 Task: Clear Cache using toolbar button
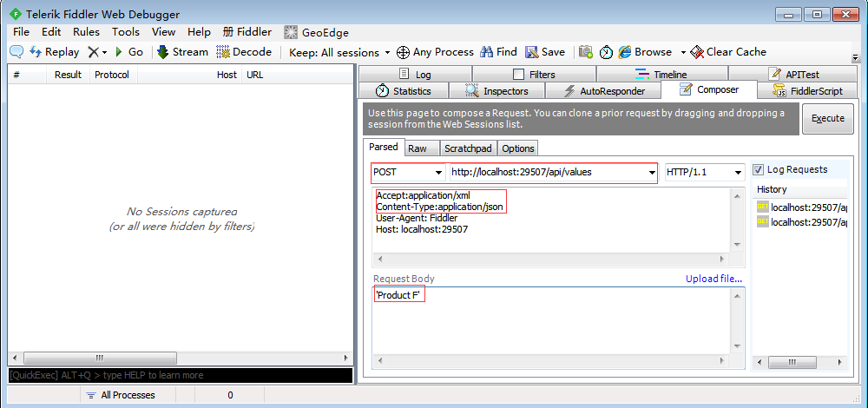coord(728,52)
